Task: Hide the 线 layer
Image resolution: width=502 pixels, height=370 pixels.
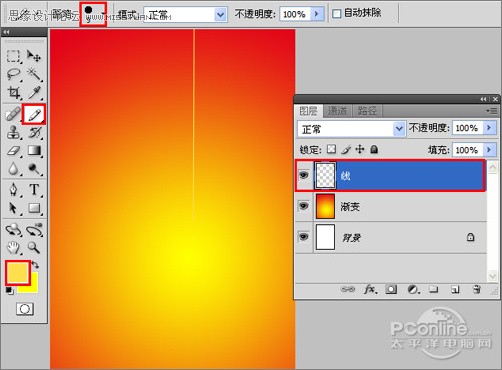Action: click(303, 175)
